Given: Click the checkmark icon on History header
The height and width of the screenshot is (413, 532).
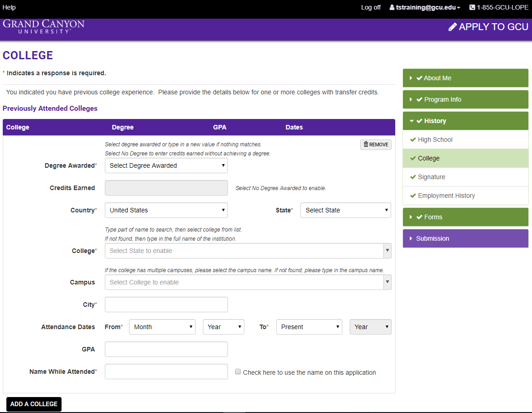Looking at the screenshot, I should click(419, 121).
